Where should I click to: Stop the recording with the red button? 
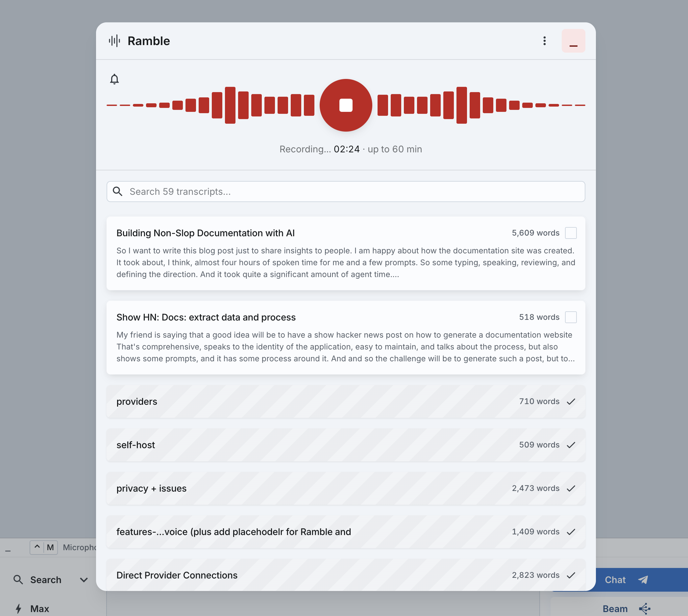[x=346, y=105]
